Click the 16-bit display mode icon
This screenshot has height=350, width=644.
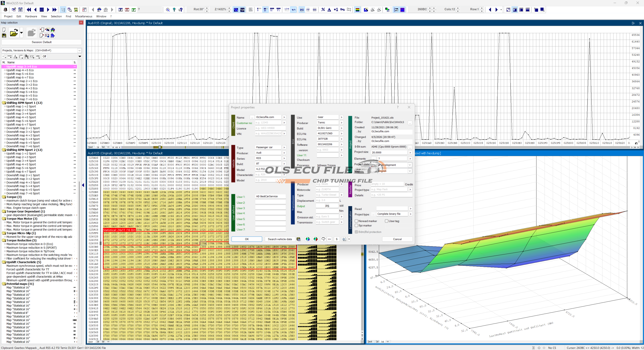tap(265, 10)
